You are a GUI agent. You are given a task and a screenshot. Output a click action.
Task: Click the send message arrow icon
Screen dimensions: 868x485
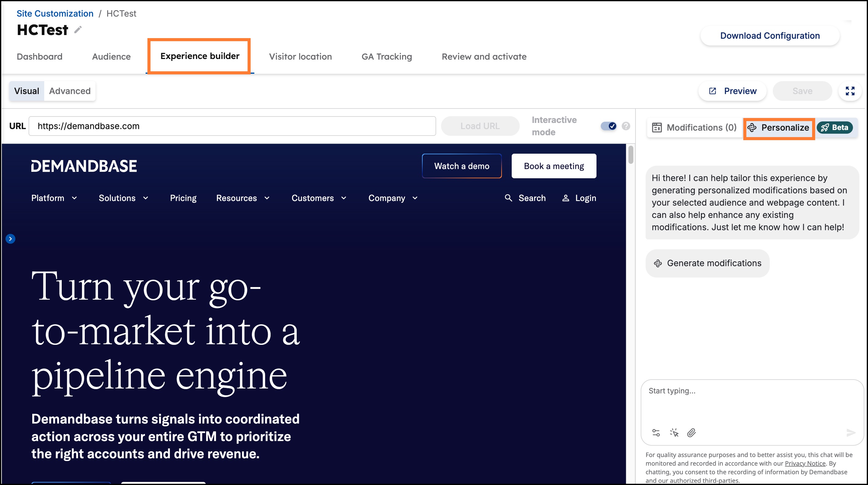click(851, 433)
